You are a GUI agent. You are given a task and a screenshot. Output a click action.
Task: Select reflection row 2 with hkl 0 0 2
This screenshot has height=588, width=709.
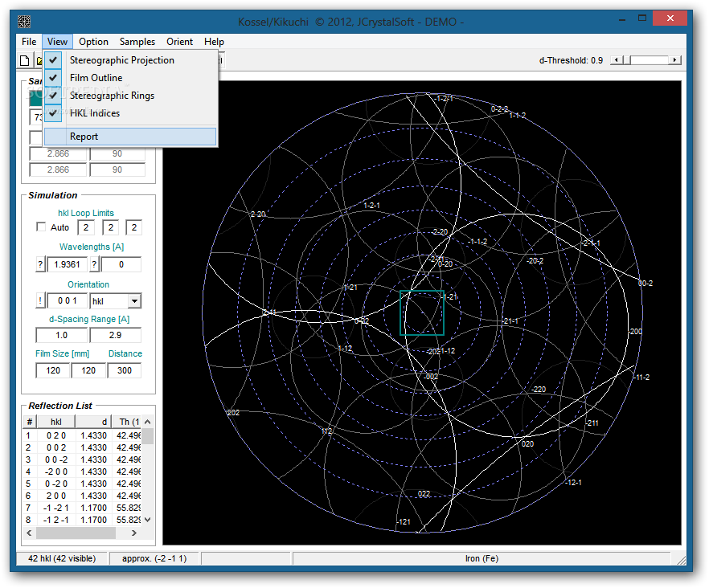click(83, 447)
